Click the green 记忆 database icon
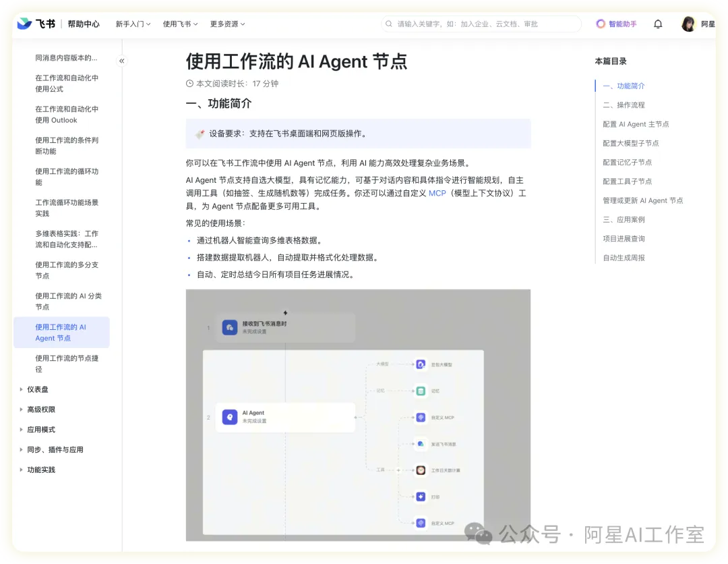The image size is (728, 564). coord(421,391)
